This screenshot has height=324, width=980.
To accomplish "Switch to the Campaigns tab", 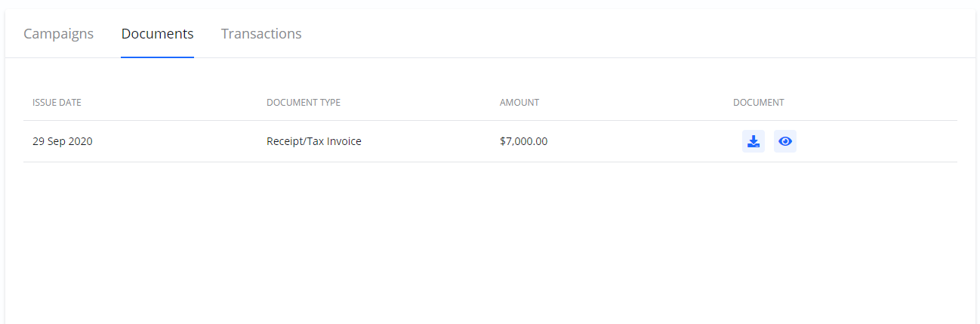I will pos(59,34).
